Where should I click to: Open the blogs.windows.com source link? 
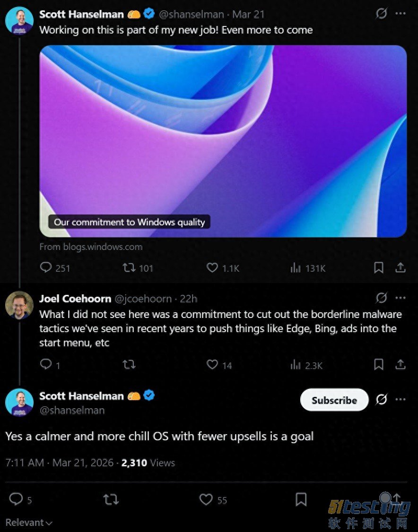coord(91,247)
